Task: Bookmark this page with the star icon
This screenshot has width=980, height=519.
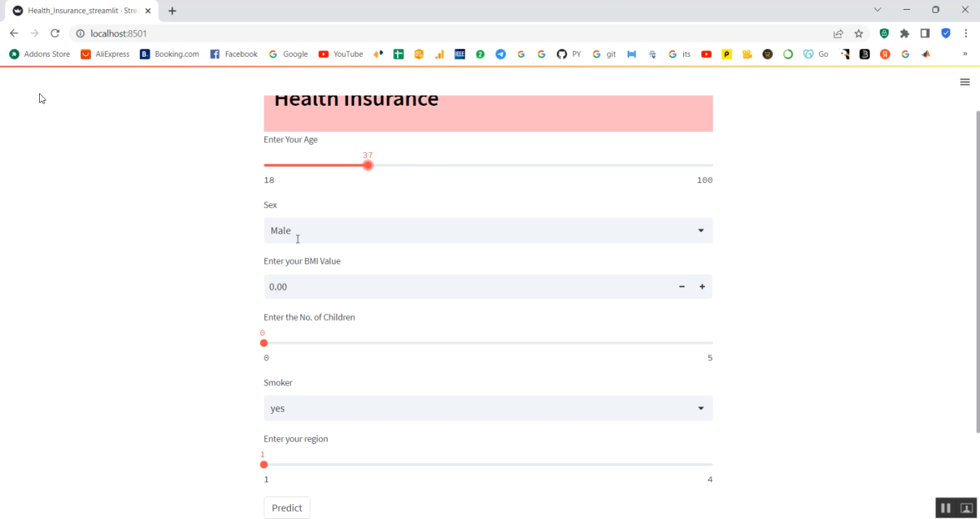Action: click(858, 33)
